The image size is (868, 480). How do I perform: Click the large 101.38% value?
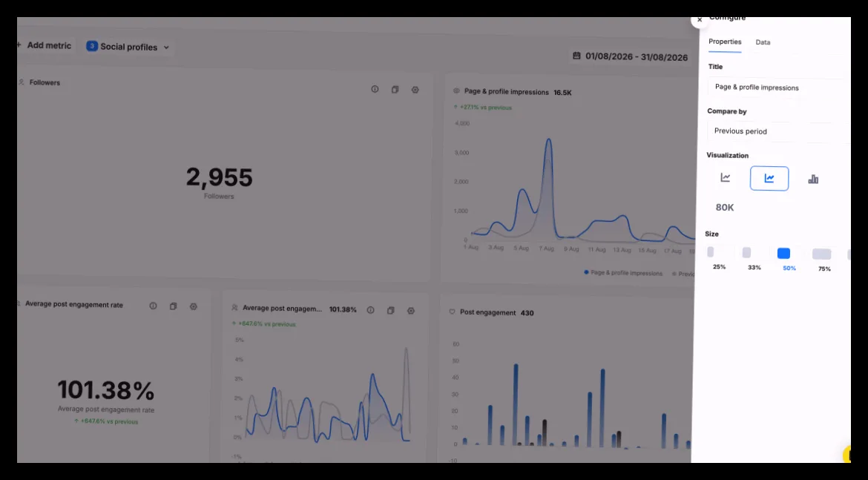tap(106, 389)
